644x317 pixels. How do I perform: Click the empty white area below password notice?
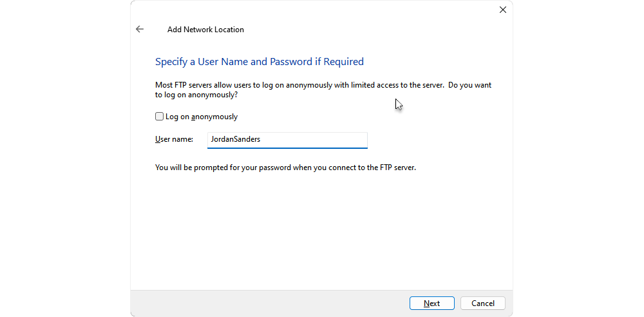point(320,230)
